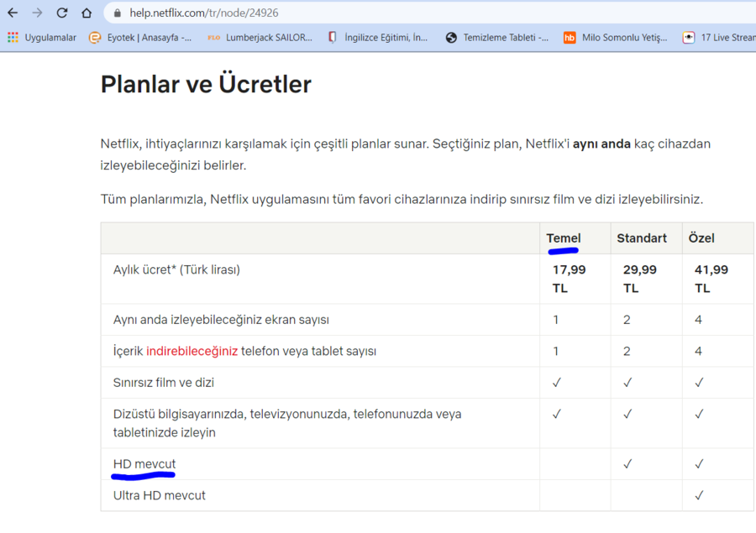Reload the Netflix help page
The height and width of the screenshot is (533, 756).
point(60,13)
